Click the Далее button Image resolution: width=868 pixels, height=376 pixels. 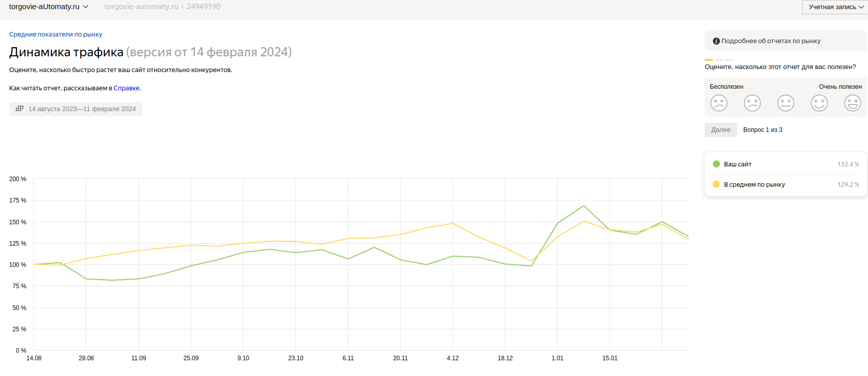pos(720,130)
